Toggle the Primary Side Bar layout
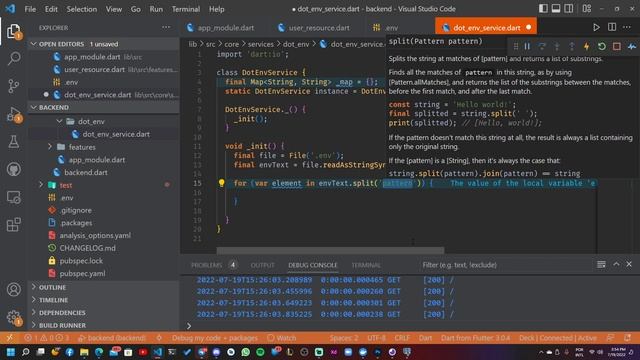 point(543,9)
